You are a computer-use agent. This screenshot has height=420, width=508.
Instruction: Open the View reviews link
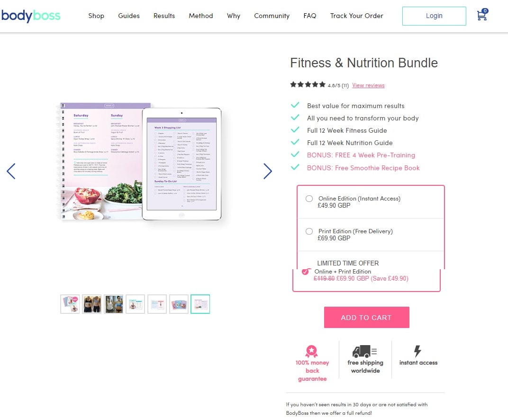(368, 85)
